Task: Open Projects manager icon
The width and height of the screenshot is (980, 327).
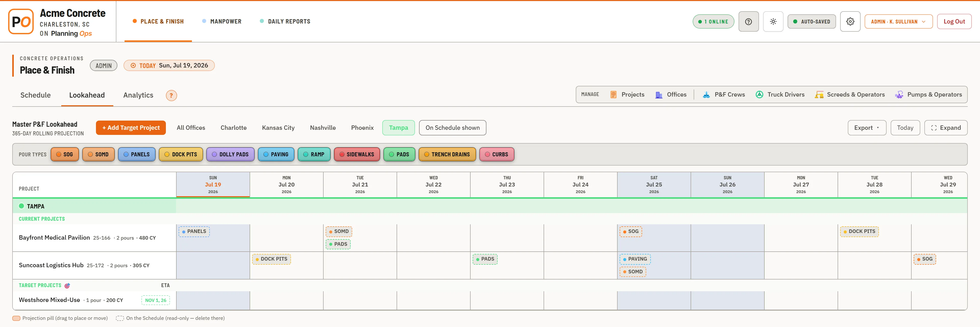Action: click(613, 95)
